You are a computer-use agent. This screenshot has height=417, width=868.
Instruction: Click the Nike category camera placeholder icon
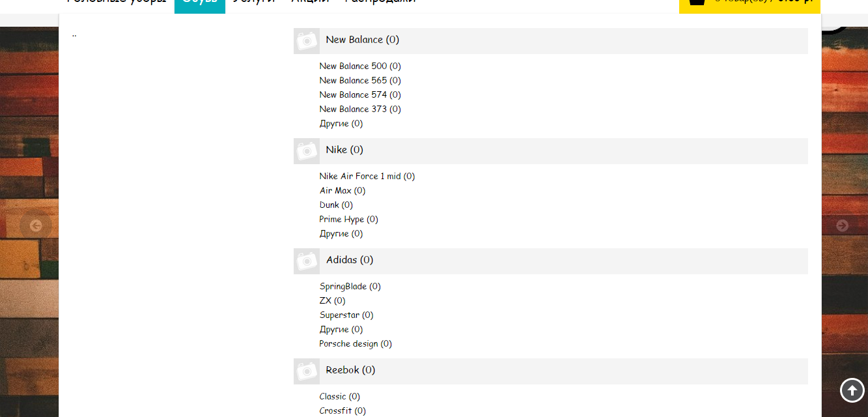point(307,151)
